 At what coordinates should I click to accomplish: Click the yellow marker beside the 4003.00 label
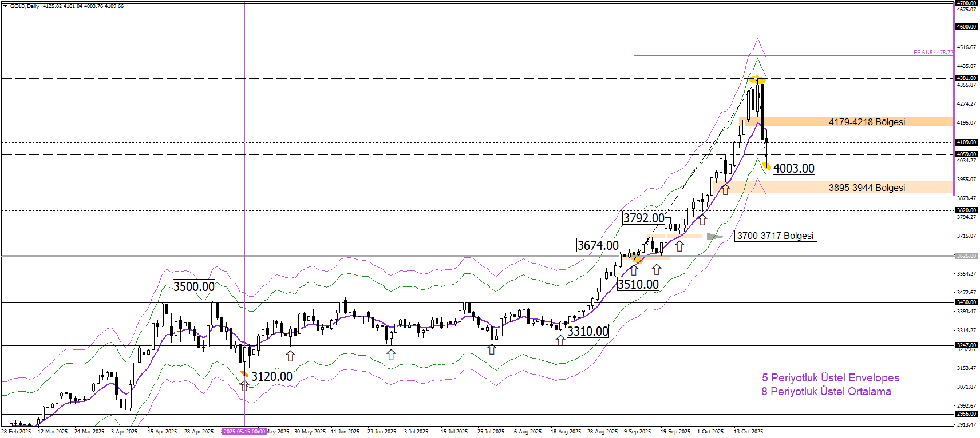tap(767, 166)
